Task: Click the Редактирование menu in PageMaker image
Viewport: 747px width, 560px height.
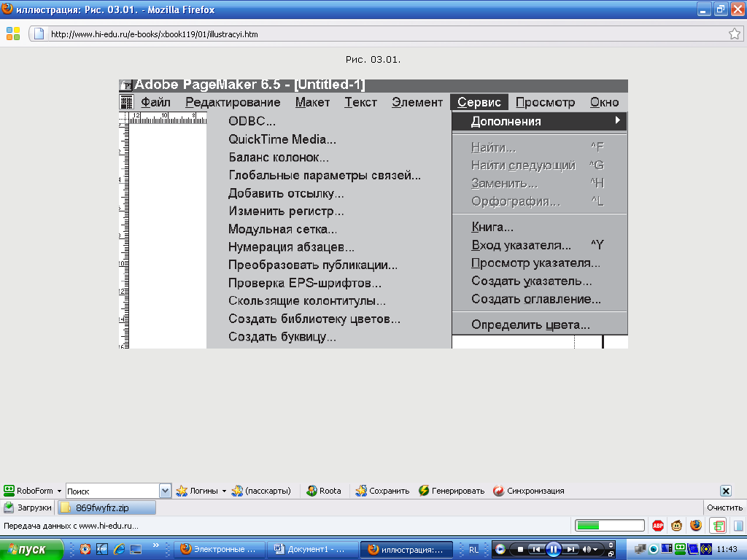Action: pos(233,102)
